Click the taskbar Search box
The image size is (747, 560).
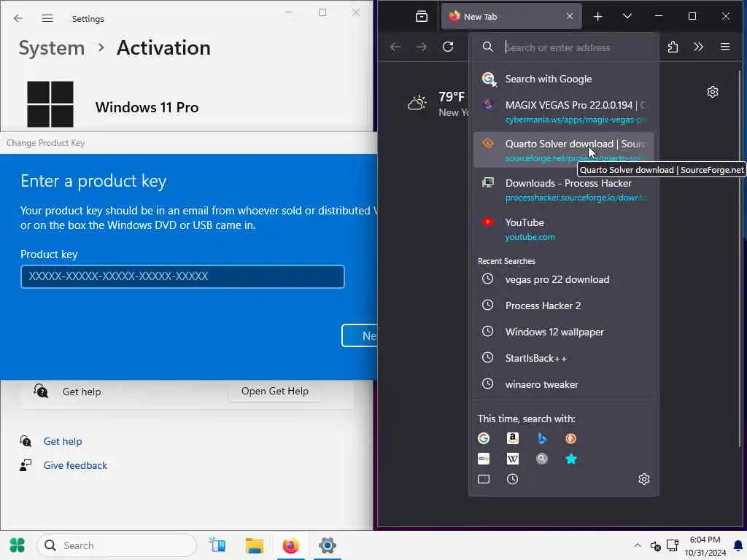tap(117, 545)
